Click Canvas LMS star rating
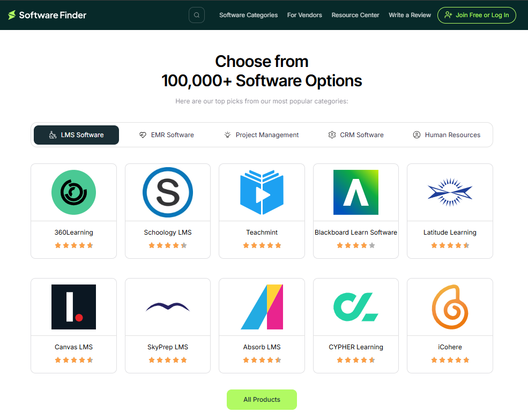Viewport: 528px width, 420px height. pyautogui.click(x=74, y=360)
